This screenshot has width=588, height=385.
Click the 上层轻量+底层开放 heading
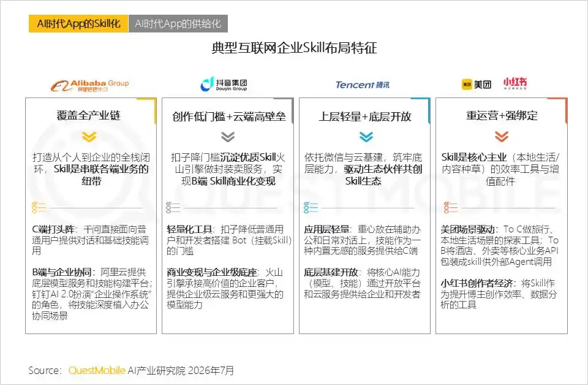365,116
